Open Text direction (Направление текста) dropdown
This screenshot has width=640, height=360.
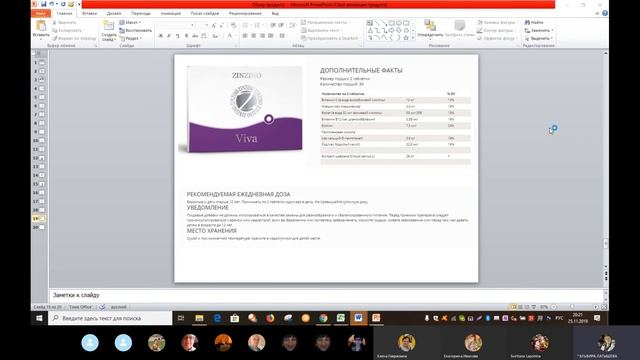click(x=325, y=22)
